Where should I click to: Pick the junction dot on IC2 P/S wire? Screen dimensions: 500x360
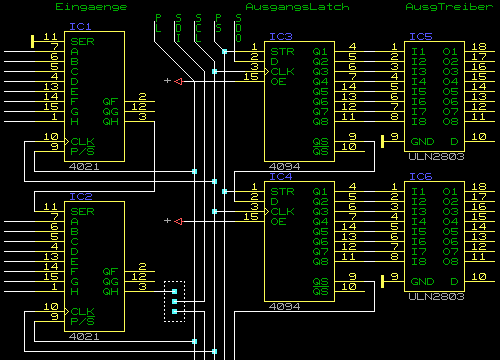tap(194, 341)
